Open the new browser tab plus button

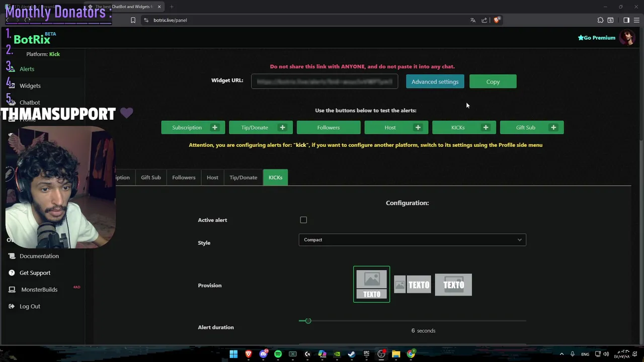172,7
